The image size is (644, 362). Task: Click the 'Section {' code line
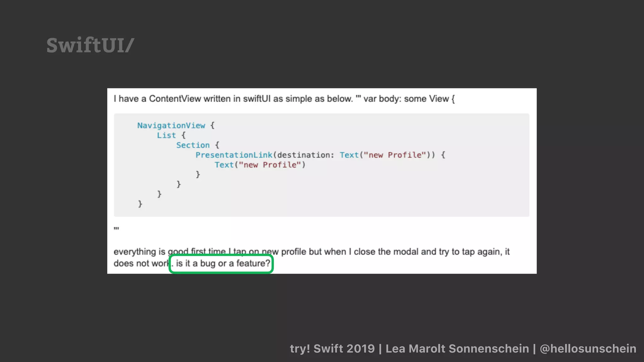pos(198,145)
